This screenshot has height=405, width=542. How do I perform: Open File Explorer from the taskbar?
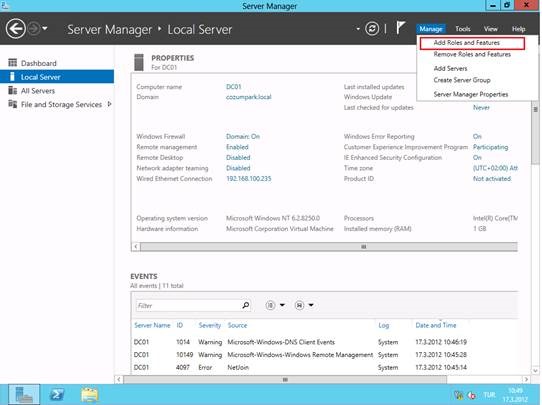90,394
